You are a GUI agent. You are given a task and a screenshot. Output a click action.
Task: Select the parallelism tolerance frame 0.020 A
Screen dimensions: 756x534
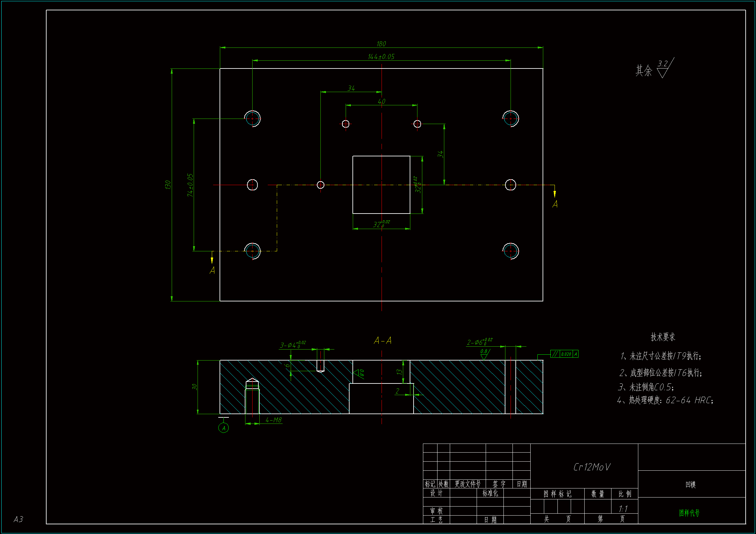tap(564, 354)
